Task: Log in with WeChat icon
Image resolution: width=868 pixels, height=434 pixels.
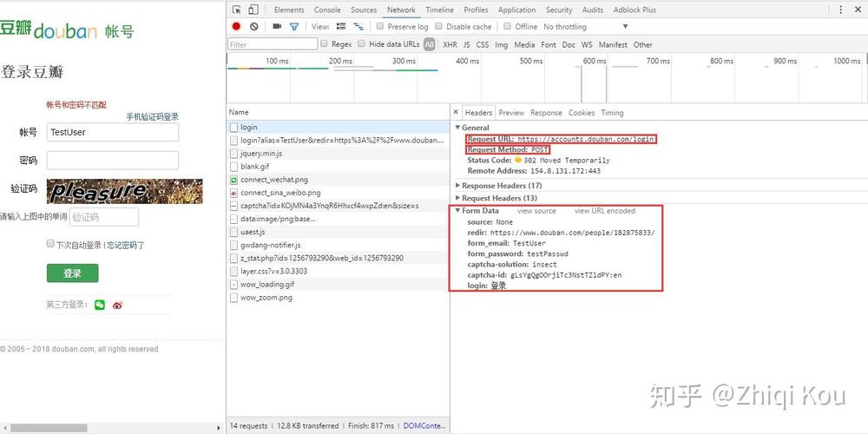Action: pos(100,305)
